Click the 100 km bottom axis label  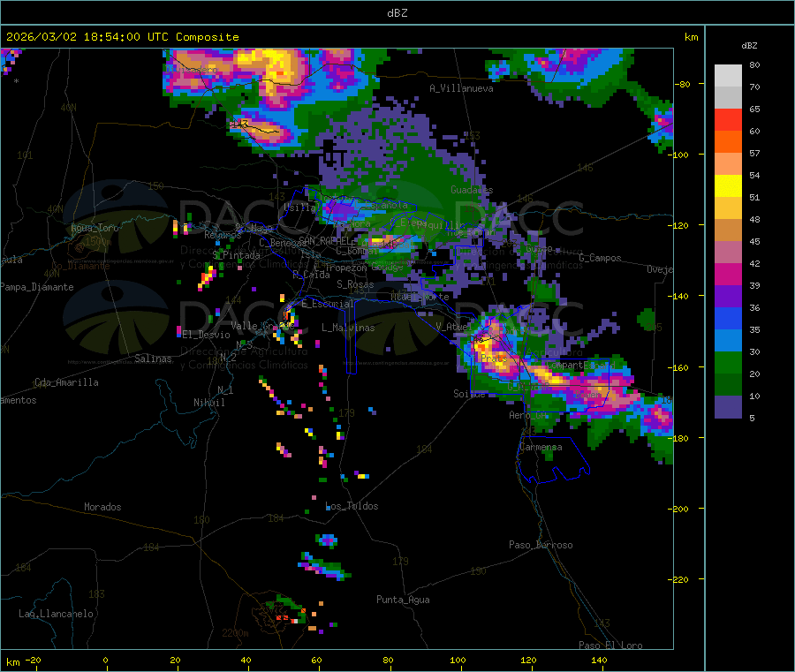click(x=458, y=660)
